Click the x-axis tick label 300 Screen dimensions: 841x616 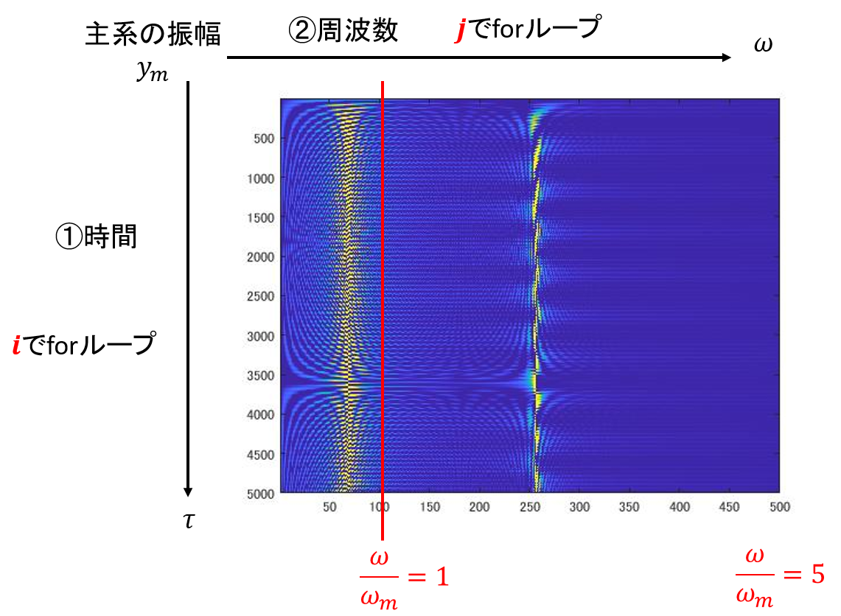(579, 507)
